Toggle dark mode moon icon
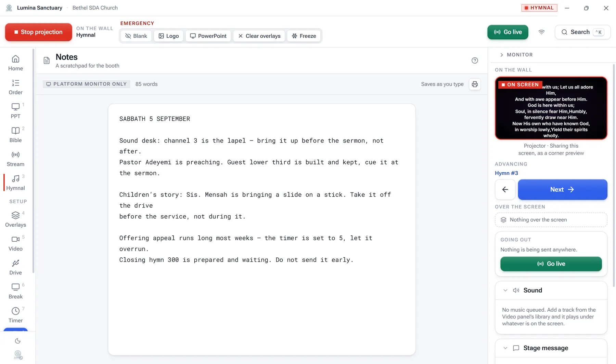This screenshot has height=364, width=616. pyautogui.click(x=18, y=341)
